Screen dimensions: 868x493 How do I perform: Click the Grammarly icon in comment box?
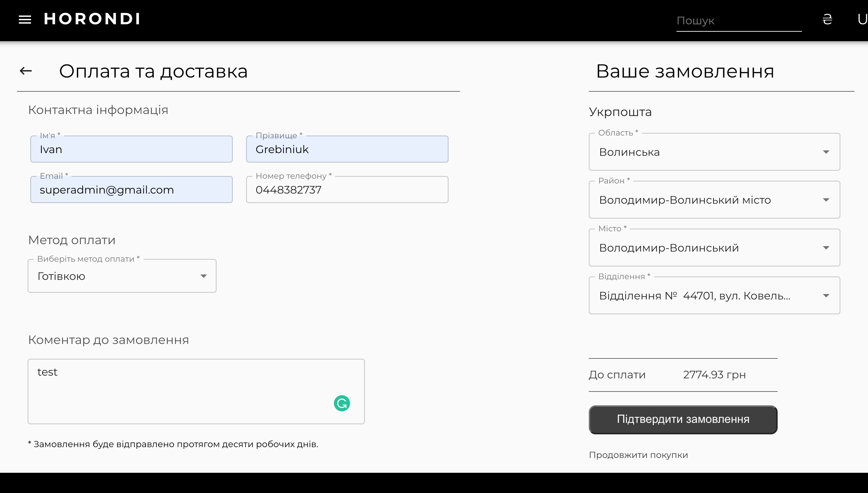click(342, 403)
